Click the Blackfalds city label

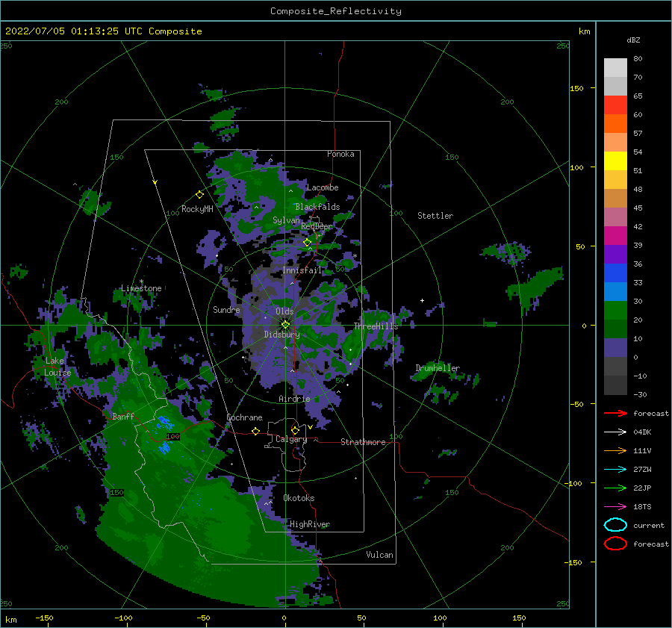317,207
